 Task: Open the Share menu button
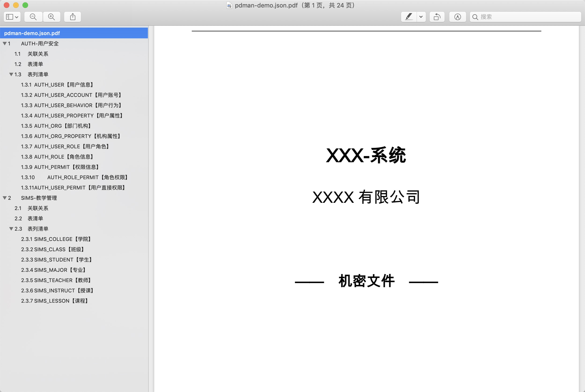(x=73, y=17)
